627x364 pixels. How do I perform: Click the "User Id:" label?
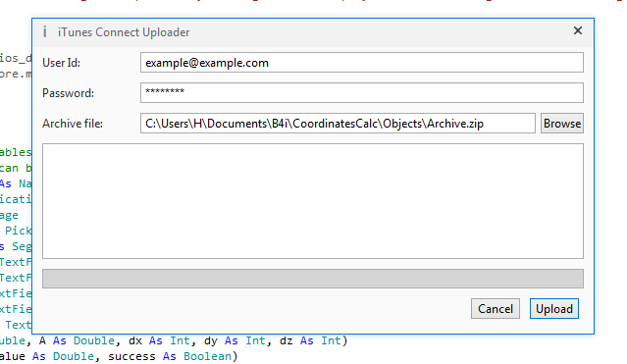tap(61, 63)
